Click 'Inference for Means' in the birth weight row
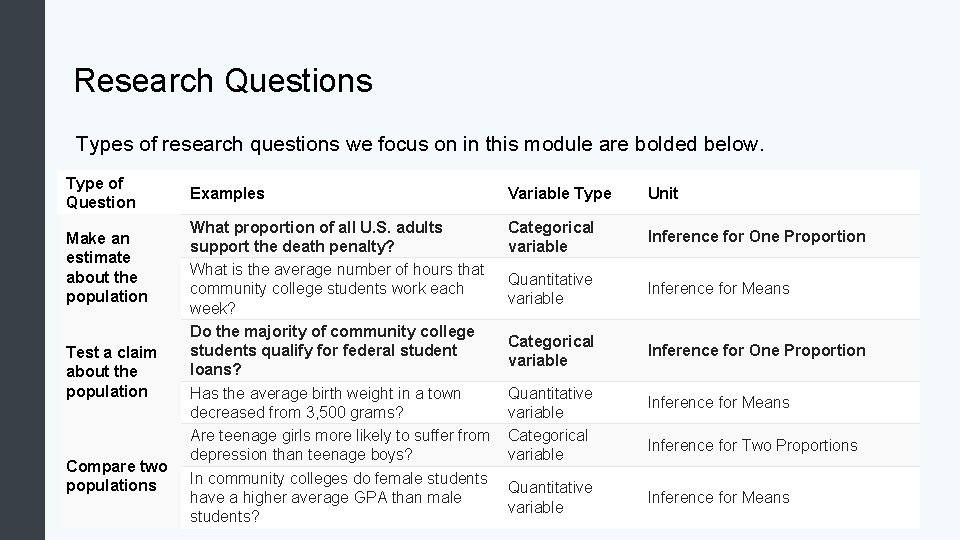This screenshot has width=960, height=540. [718, 403]
